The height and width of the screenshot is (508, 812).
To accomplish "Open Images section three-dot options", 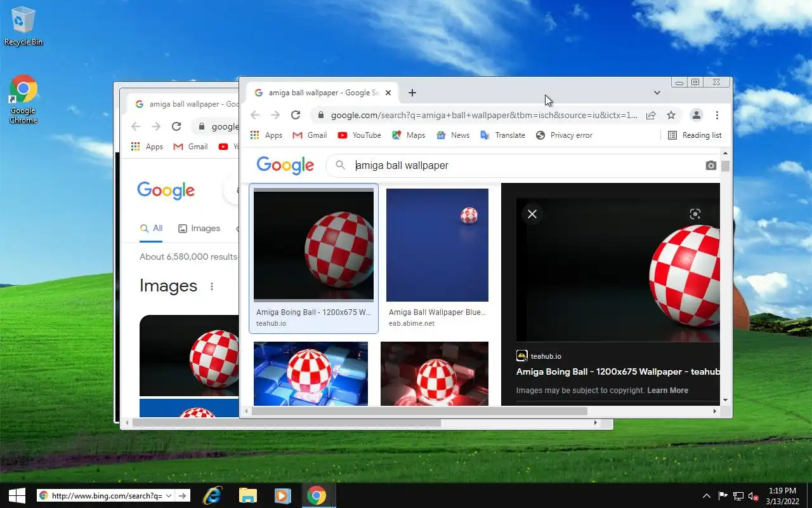I will (x=212, y=286).
